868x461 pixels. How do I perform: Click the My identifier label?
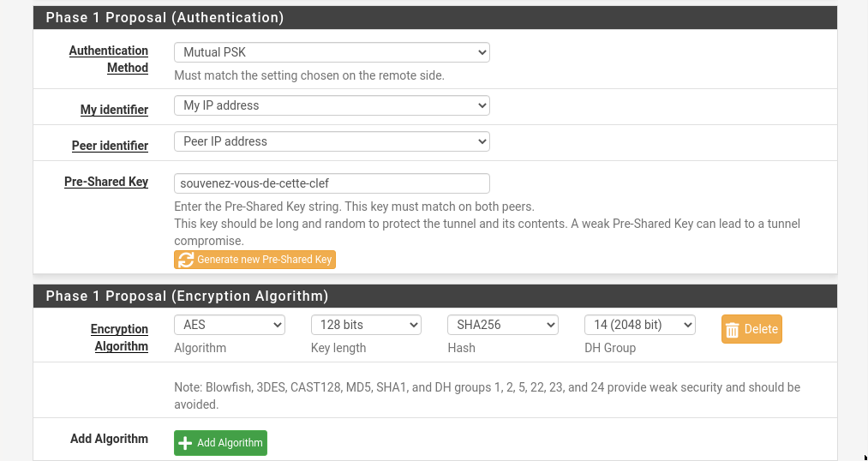tap(114, 110)
